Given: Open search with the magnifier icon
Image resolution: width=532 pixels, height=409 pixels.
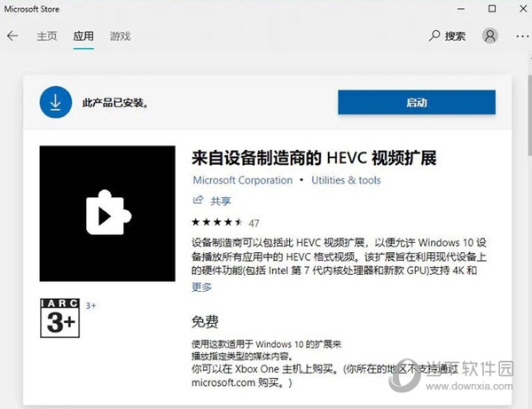Looking at the screenshot, I should tap(434, 35).
